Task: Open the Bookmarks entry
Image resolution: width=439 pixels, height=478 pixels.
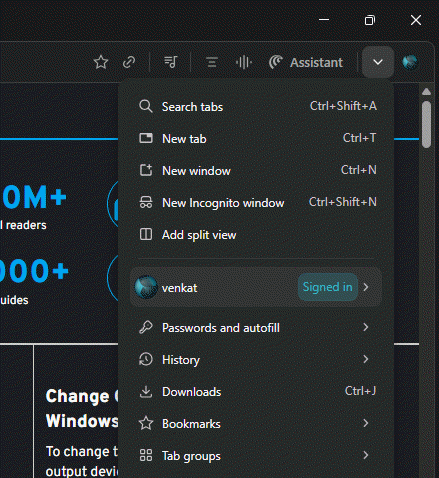Action: point(256,424)
